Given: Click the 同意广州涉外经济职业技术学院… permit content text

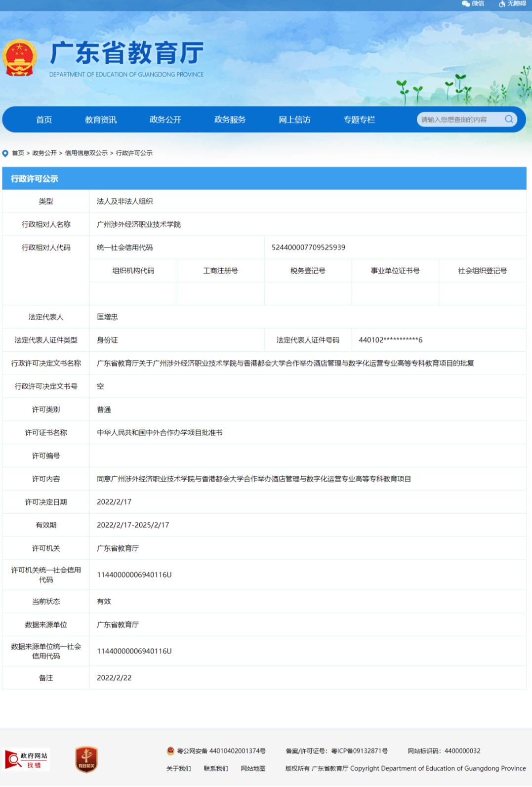Looking at the screenshot, I should coord(254,479).
